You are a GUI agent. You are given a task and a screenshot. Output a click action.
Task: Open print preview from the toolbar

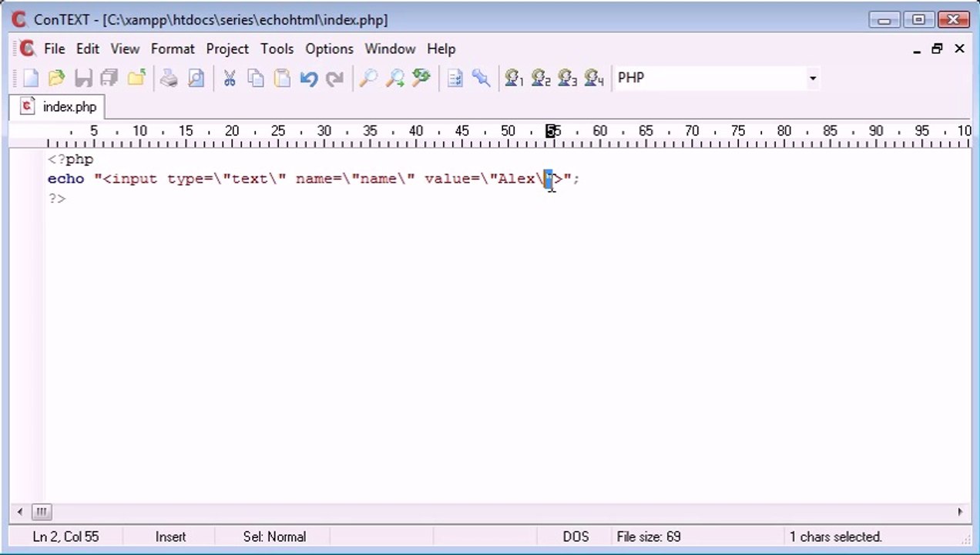(x=196, y=78)
